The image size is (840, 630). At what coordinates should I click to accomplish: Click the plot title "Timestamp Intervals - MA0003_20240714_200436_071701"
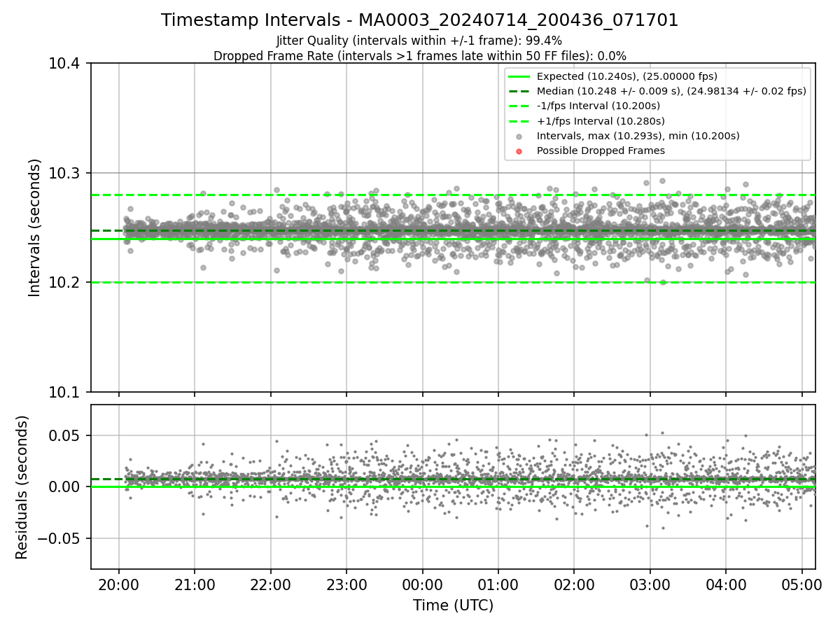(x=420, y=20)
